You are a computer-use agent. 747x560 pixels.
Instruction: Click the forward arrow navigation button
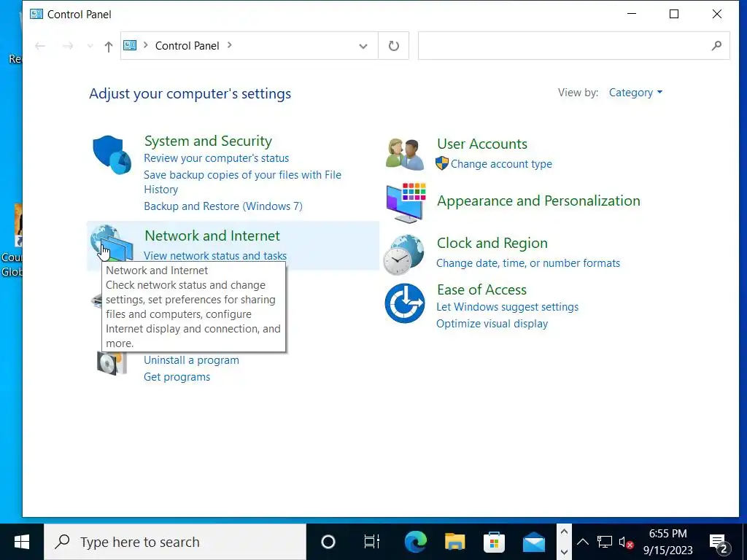click(68, 46)
